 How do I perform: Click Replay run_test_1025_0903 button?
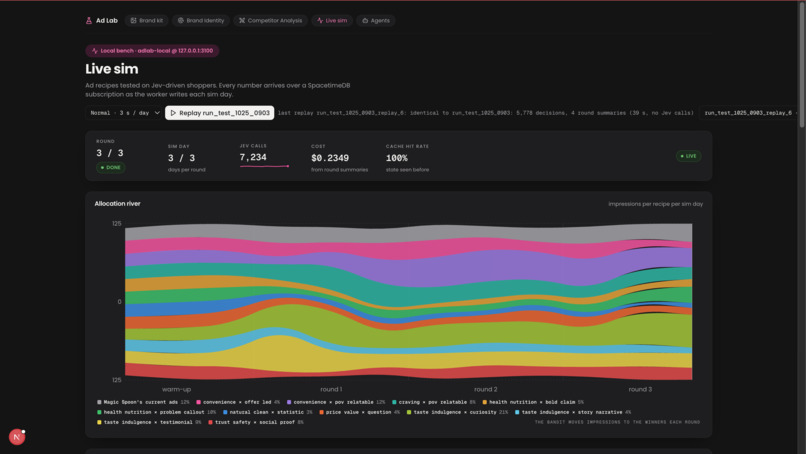[219, 113]
